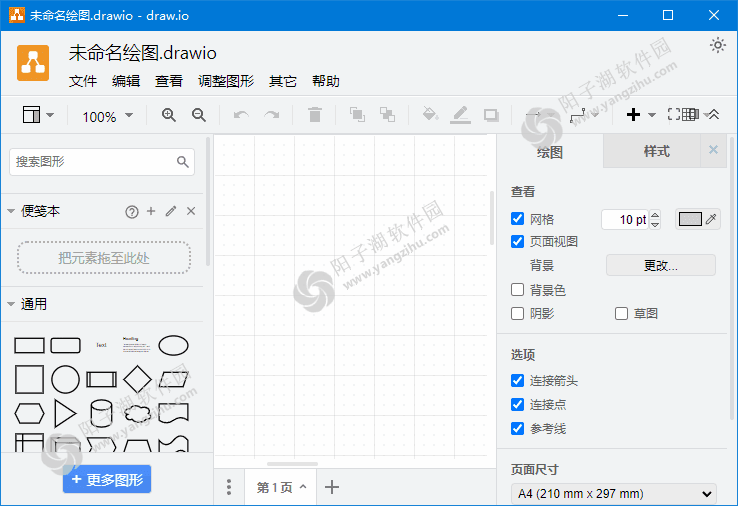Select the cylinder shape in General
The height and width of the screenshot is (506, 738).
101,413
